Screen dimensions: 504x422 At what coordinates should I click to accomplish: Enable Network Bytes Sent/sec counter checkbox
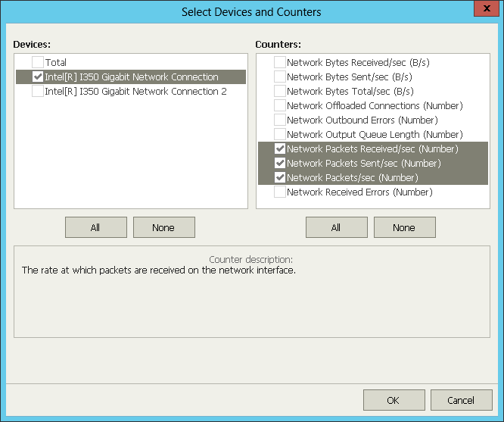280,77
